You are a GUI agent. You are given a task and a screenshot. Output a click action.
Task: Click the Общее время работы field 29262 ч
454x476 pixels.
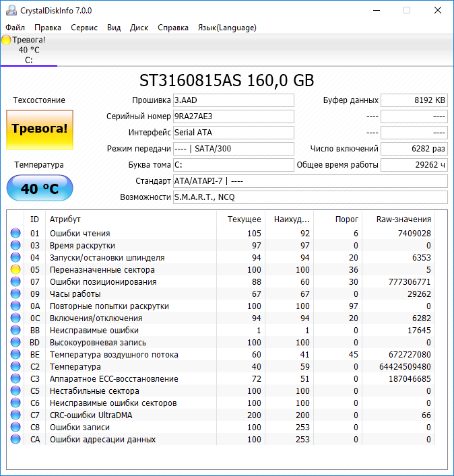(x=414, y=165)
